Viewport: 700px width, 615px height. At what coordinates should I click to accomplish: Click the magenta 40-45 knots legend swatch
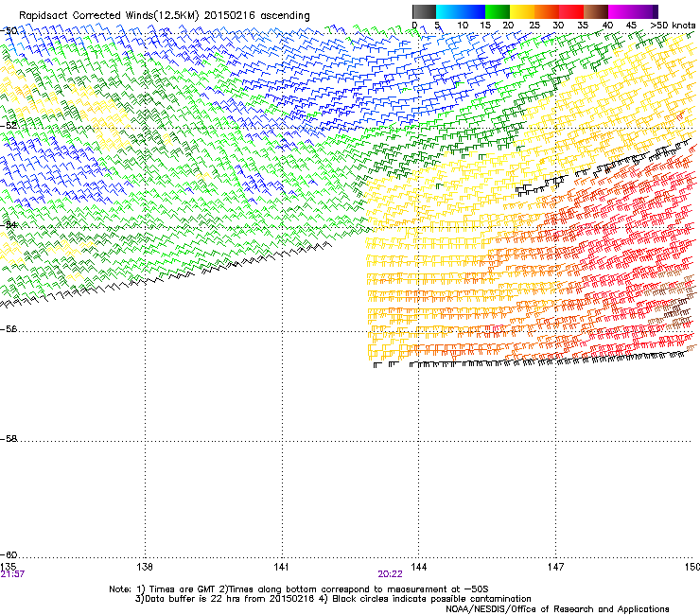621,11
